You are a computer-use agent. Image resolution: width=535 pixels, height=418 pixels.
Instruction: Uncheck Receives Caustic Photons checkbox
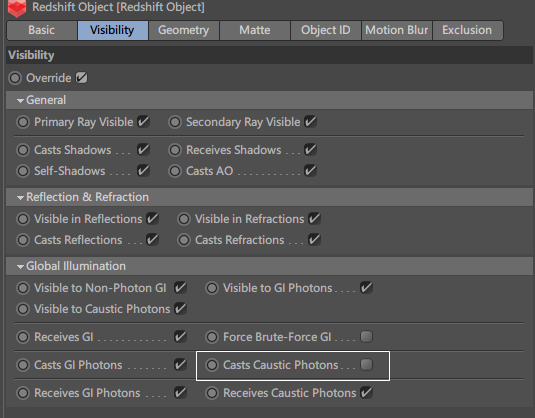(366, 393)
